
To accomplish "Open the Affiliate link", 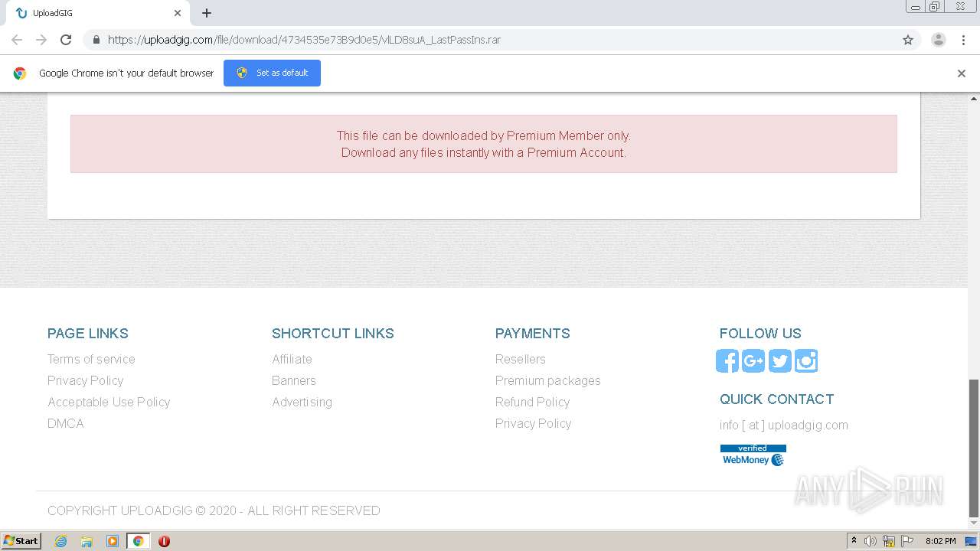I will (x=292, y=359).
